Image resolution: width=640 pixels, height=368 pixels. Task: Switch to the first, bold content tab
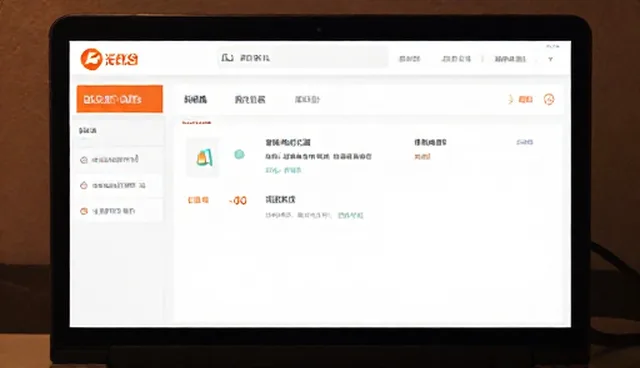(x=195, y=99)
